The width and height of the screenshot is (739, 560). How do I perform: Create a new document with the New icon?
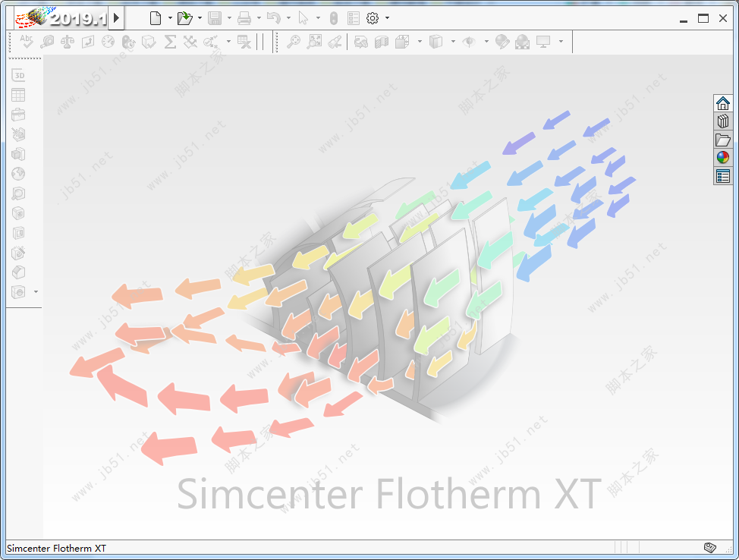tap(155, 18)
